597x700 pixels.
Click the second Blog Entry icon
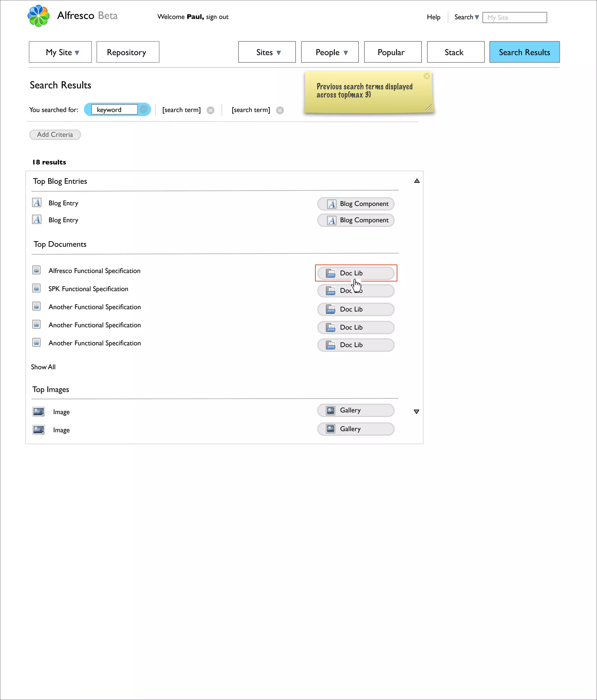point(36,220)
